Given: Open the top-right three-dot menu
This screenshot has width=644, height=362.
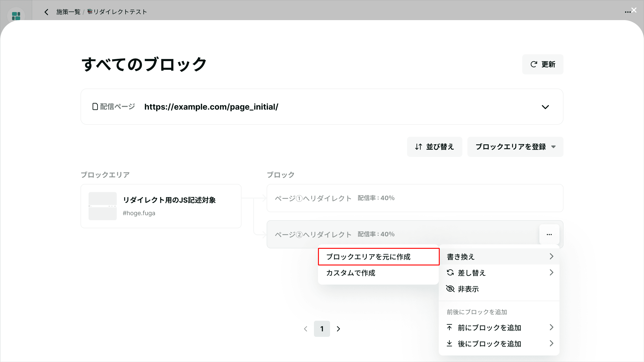Looking at the screenshot, I should click(627, 12).
